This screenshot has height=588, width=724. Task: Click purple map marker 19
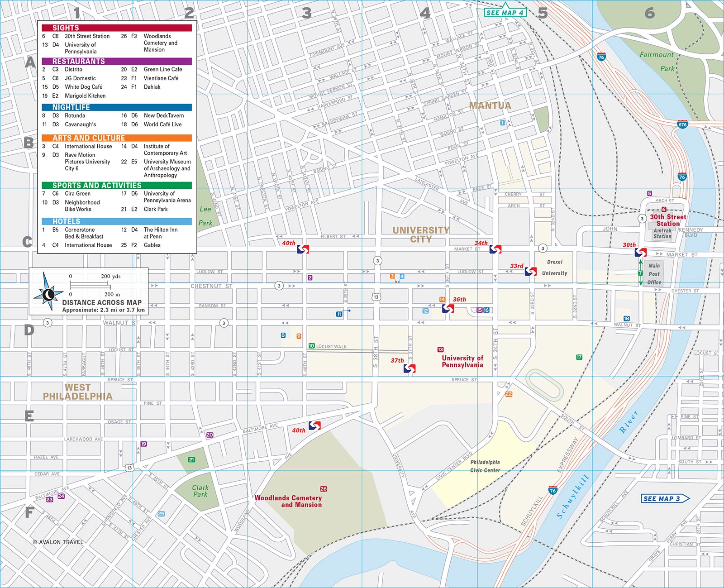(143, 444)
